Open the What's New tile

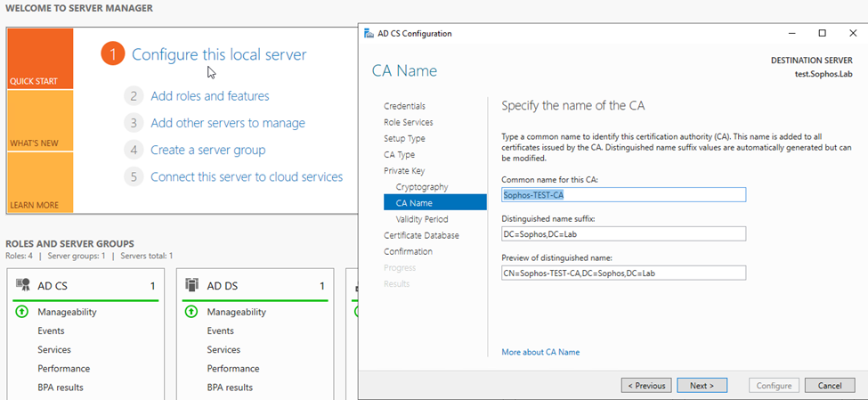(x=40, y=120)
